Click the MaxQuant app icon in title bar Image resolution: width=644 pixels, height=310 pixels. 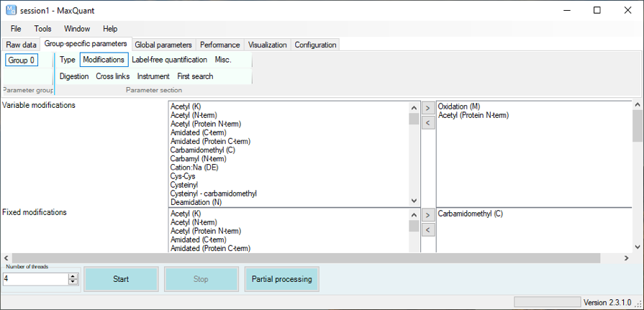11,10
